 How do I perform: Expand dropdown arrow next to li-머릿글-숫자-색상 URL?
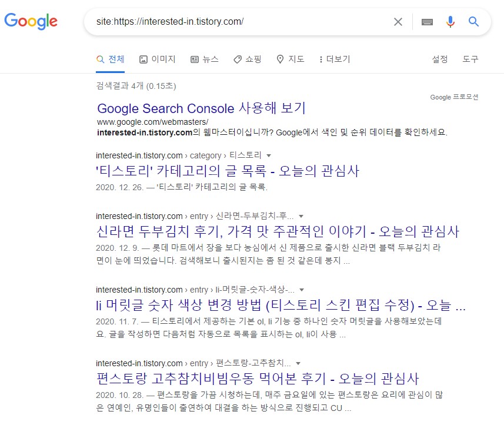[x=302, y=290]
